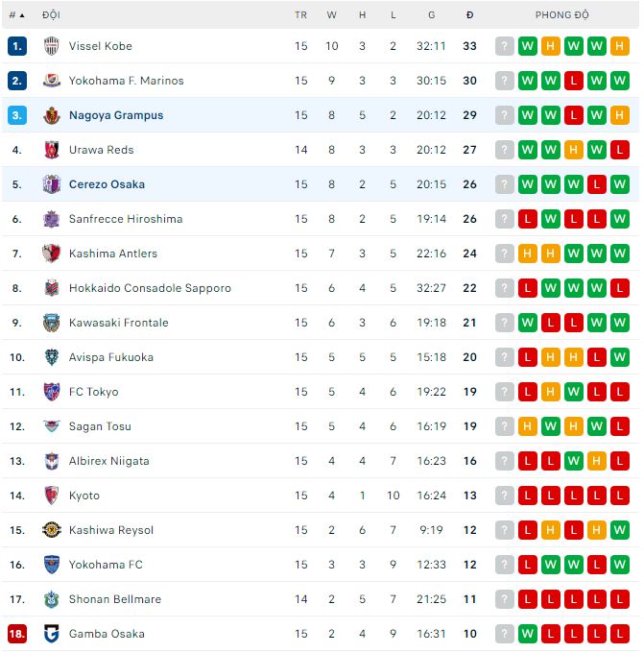Open the Sanfrecce Hiroshima team link

(125, 219)
